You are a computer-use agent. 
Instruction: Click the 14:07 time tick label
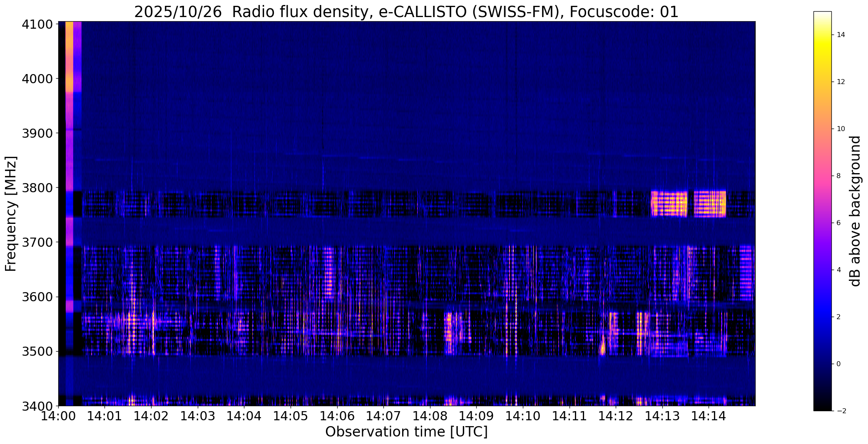383,416
